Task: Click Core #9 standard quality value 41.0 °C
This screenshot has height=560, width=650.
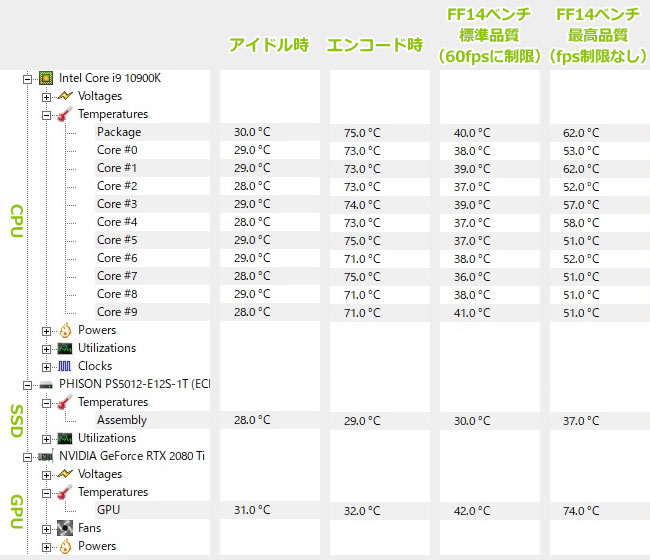Action: 472,313
